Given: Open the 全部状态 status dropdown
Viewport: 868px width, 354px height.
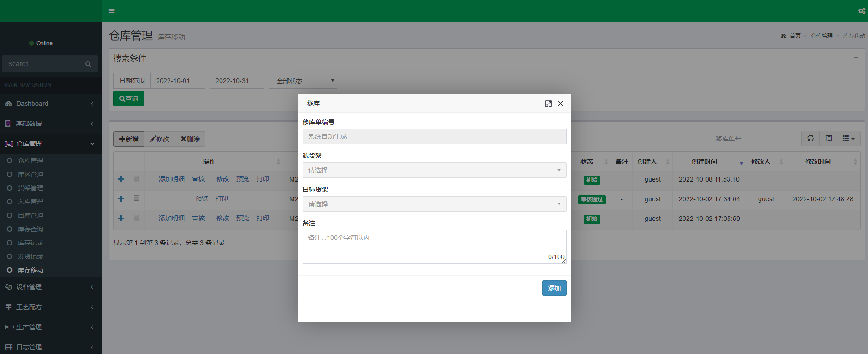Looking at the screenshot, I should click(x=303, y=81).
